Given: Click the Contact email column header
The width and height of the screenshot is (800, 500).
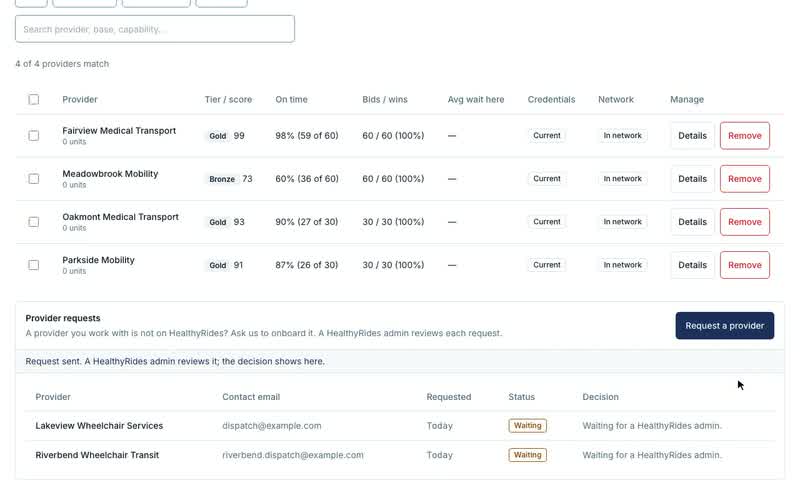Looking at the screenshot, I should point(251,397).
